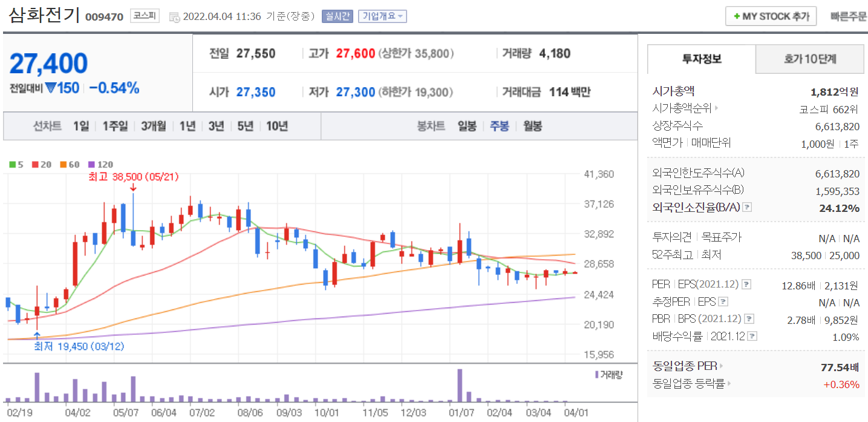
Task: Select 1일 line chart period
Action: tap(81, 126)
